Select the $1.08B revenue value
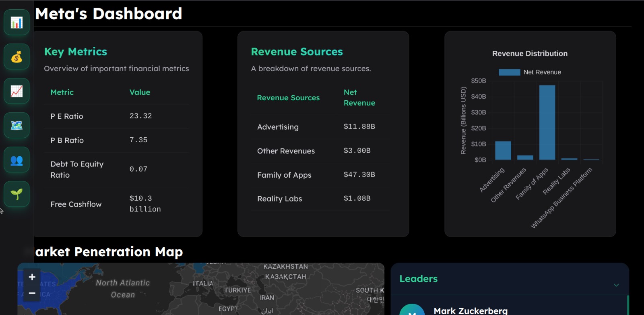 [357, 198]
